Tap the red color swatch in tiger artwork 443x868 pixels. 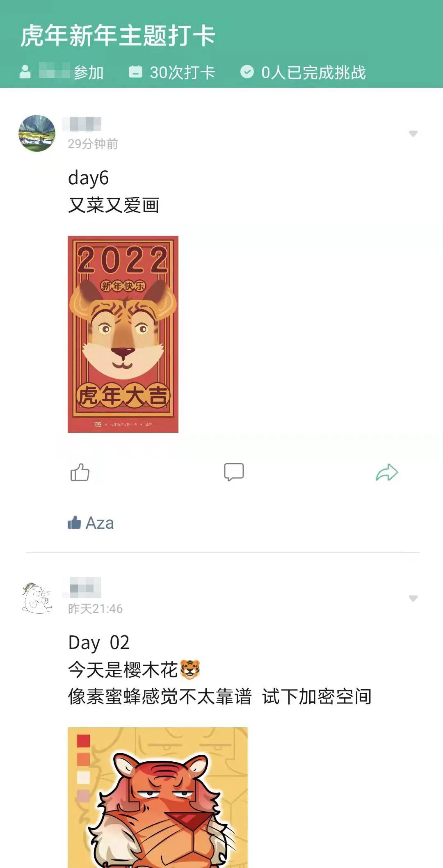click(x=83, y=741)
